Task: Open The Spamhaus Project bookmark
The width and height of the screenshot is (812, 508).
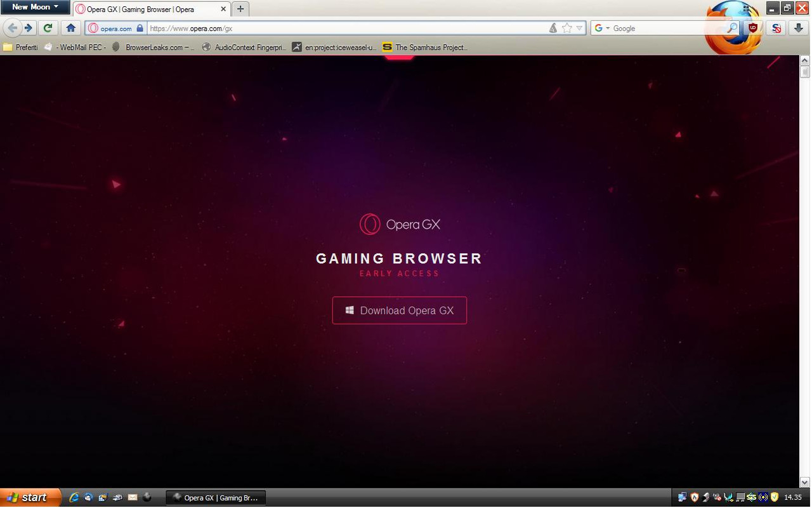Action: coord(425,47)
